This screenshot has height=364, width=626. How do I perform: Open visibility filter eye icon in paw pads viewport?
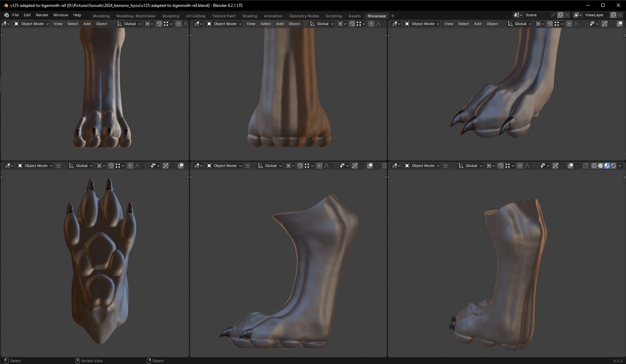(155, 166)
